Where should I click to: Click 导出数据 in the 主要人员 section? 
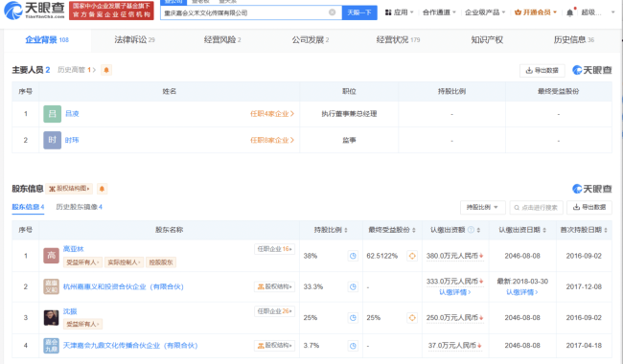pos(542,70)
